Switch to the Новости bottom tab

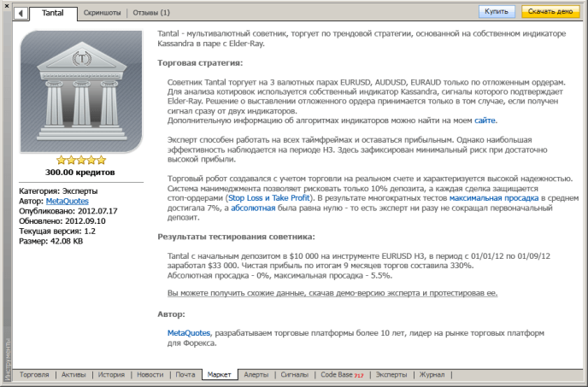click(x=150, y=375)
